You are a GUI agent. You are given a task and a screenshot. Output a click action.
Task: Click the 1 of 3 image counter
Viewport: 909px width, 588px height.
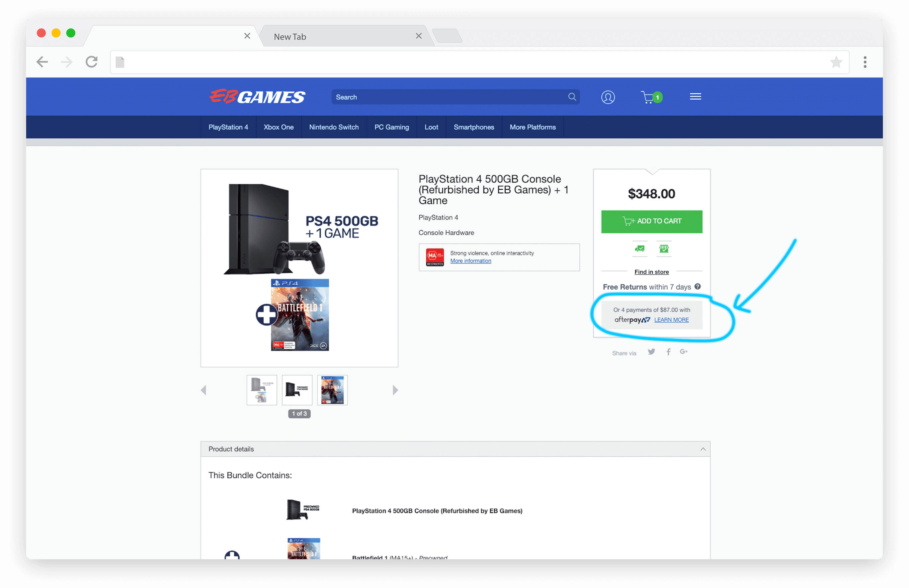click(300, 414)
